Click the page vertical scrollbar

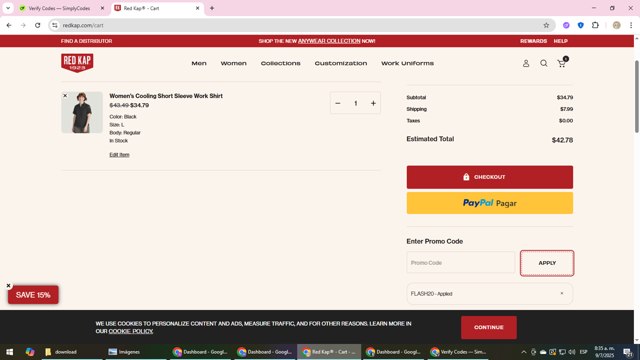coord(637,96)
